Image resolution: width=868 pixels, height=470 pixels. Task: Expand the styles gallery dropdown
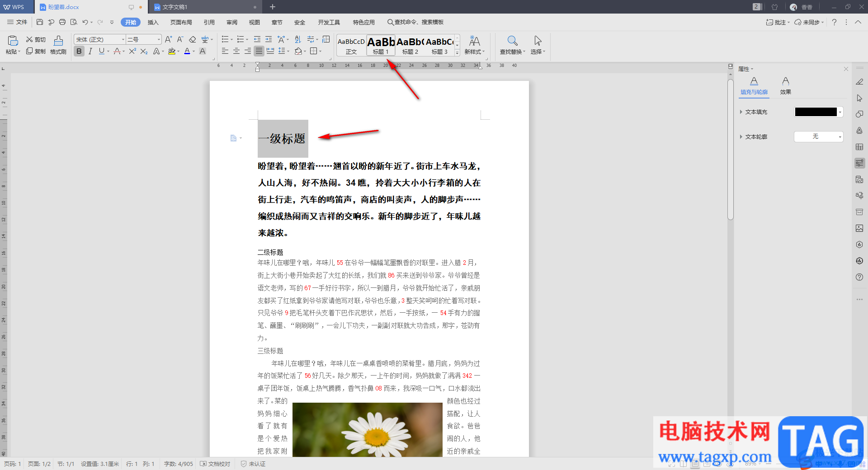point(457,53)
